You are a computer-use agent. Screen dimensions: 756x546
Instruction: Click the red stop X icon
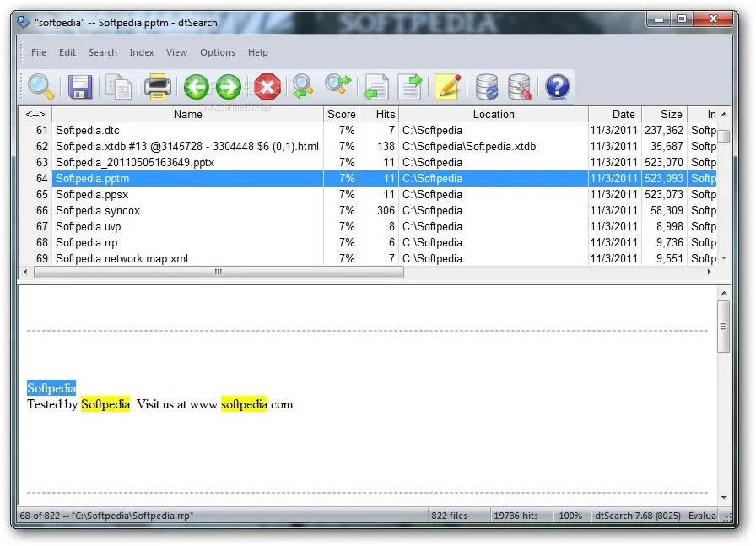(x=267, y=87)
